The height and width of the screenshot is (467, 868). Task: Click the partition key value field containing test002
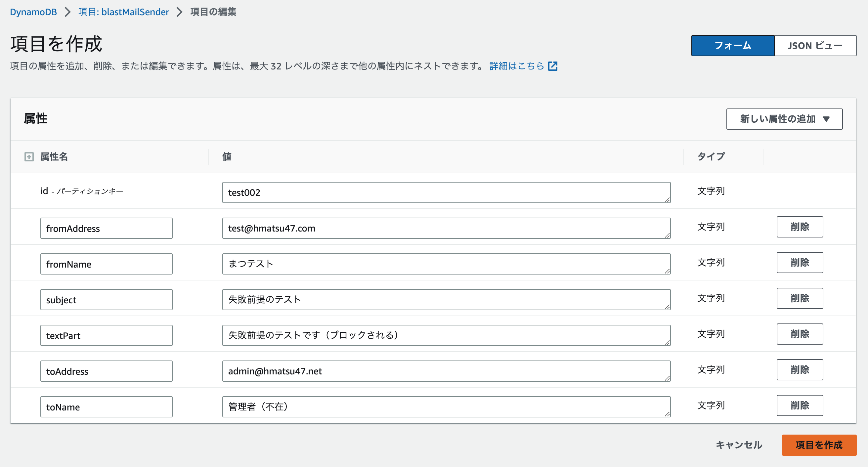coord(446,192)
